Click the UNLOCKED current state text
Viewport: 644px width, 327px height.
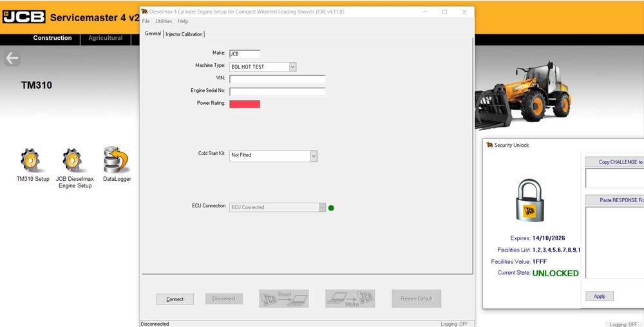tap(555, 274)
